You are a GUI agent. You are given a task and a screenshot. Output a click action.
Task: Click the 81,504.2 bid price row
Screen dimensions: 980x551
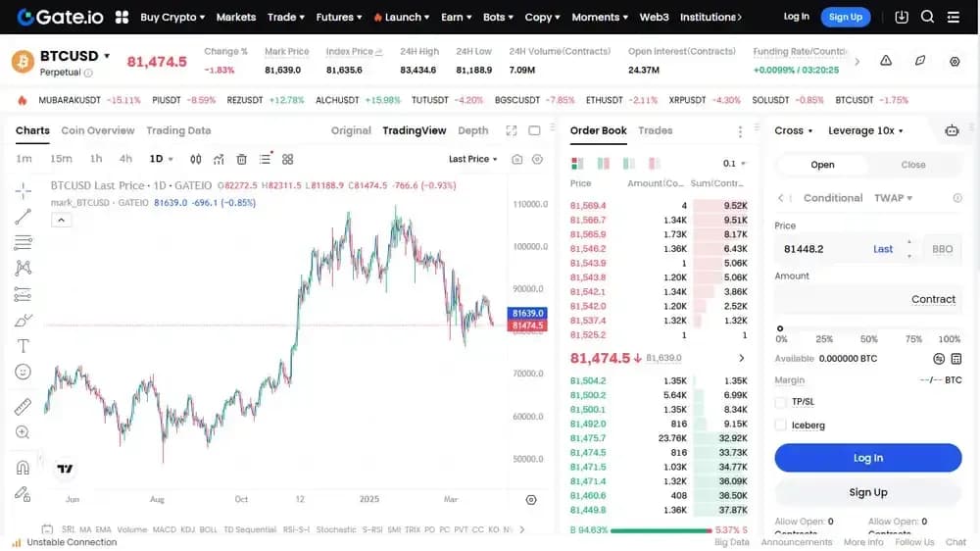pos(659,380)
